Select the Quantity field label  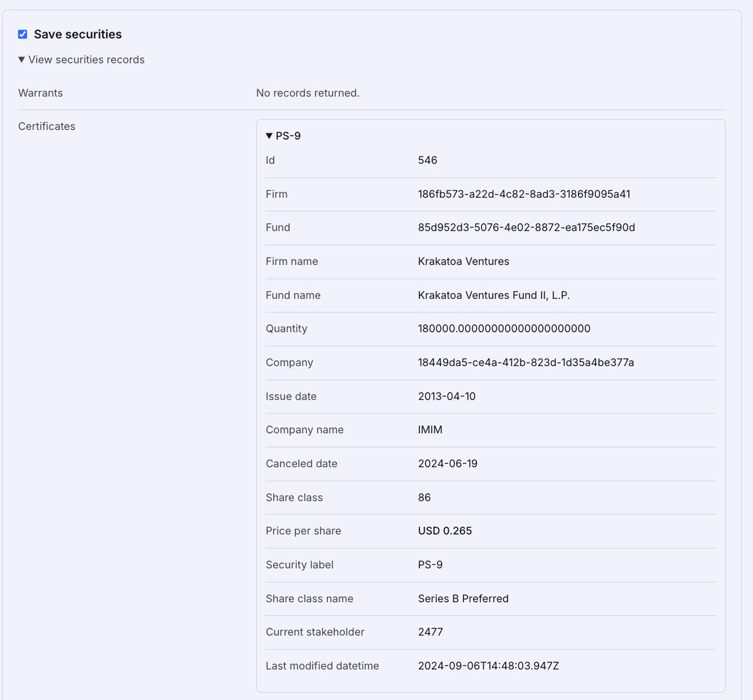click(x=286, y=328)
